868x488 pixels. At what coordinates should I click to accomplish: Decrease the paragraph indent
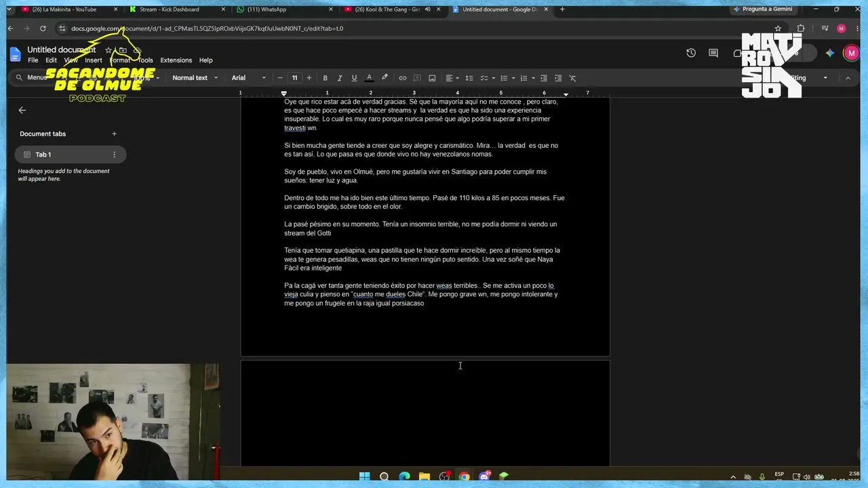pyautogui.click(x=543, y=78)
